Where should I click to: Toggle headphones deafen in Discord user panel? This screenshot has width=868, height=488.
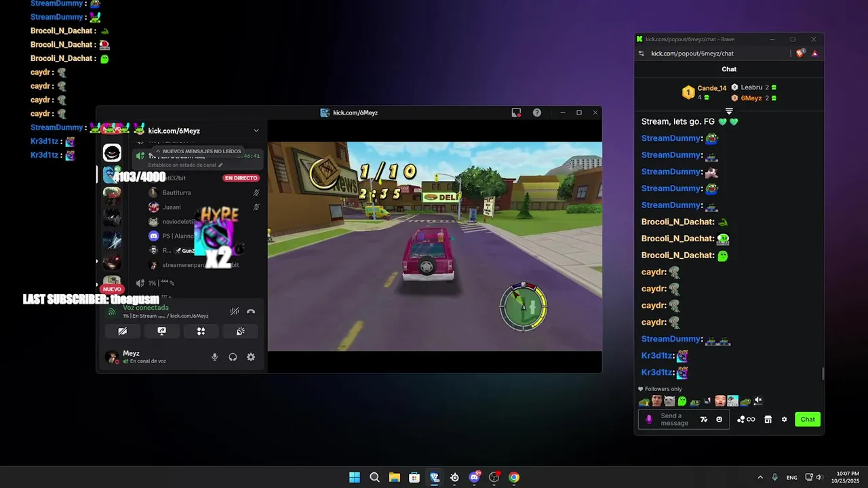(x=233, y=357)
